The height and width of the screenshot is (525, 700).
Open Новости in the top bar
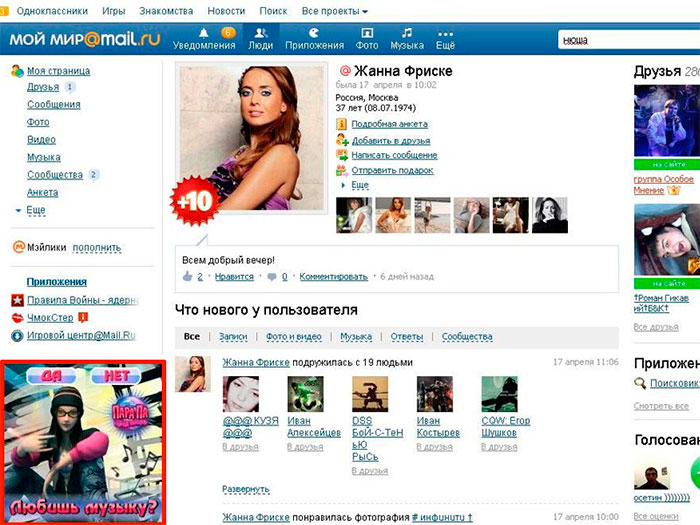point(226,11)
